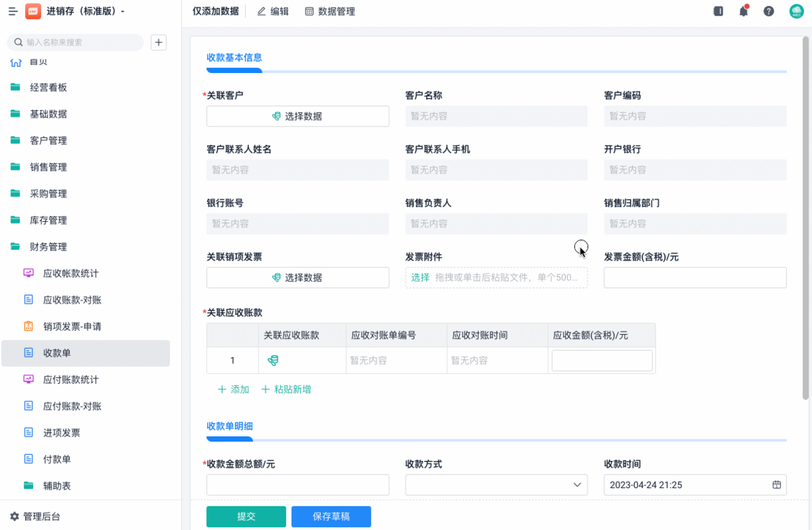This screenshot has height=530, width=812.
Task: Click the 应付账款-对账 form icon
Action: pos(28,406)
